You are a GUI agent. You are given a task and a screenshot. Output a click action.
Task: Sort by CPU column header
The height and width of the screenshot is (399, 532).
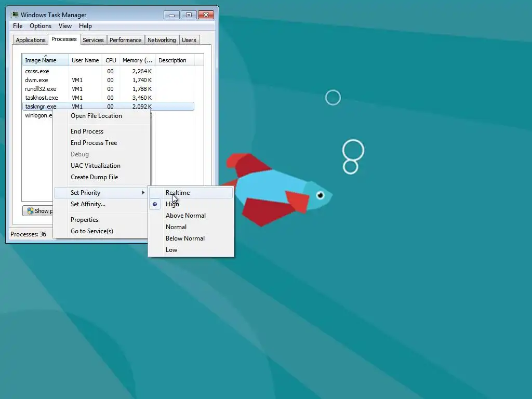point(111,60)
